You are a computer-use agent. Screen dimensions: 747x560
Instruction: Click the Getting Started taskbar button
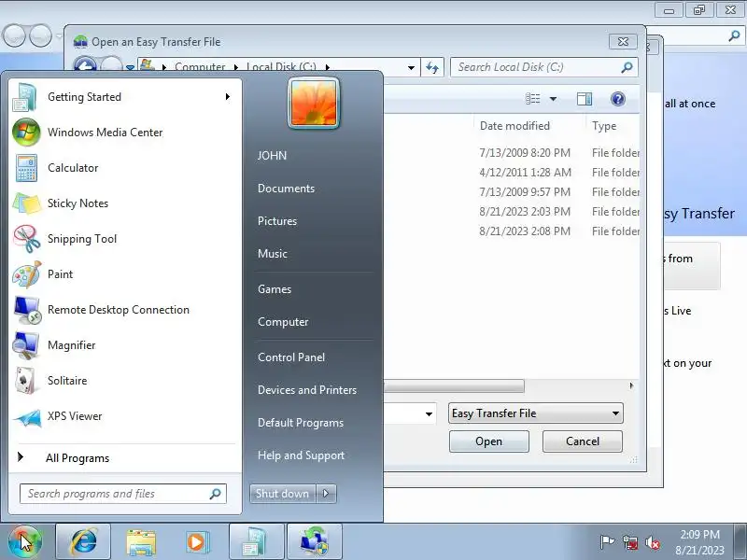[x=257, y=542]
